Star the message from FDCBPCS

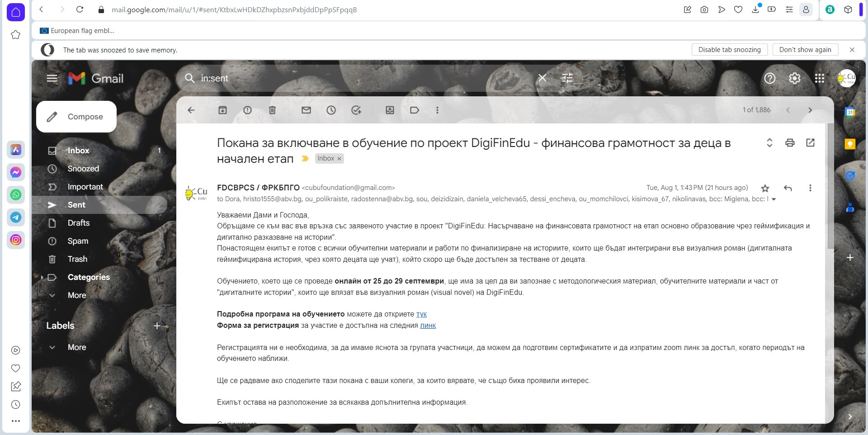(x=765, y=188)
